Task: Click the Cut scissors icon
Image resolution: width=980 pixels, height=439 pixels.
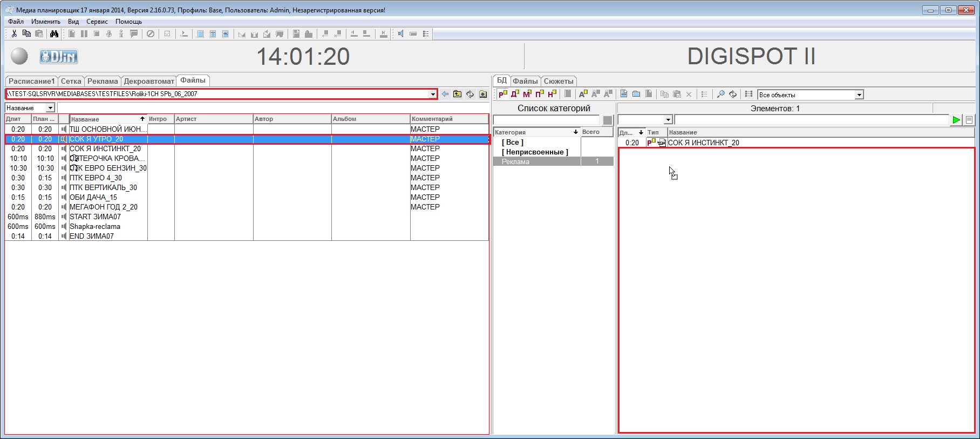Action: tap(14, 33)
